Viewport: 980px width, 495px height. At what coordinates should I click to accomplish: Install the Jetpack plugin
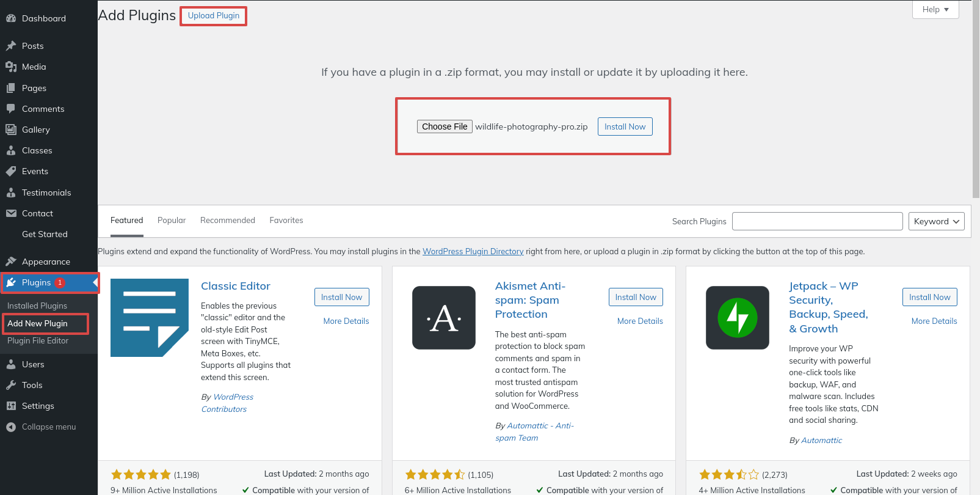click(930, 297)
